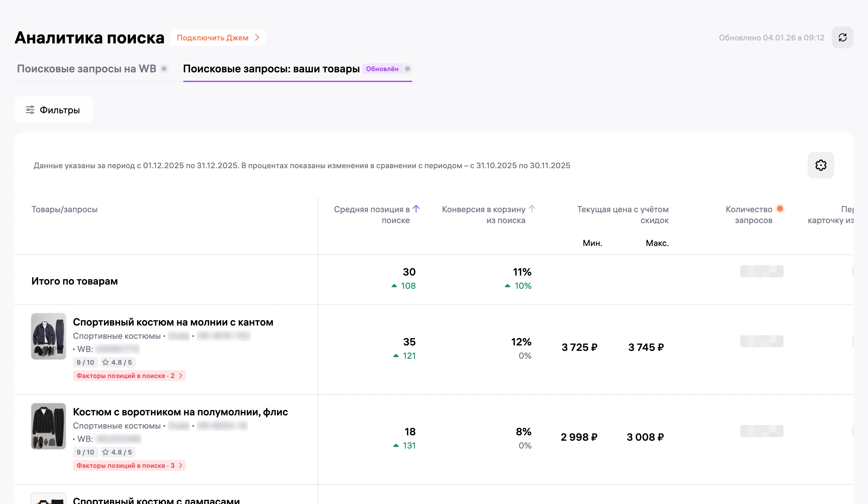
Task: Click price 3 725 ₽ cell
Action: click(x=579, y=347)
